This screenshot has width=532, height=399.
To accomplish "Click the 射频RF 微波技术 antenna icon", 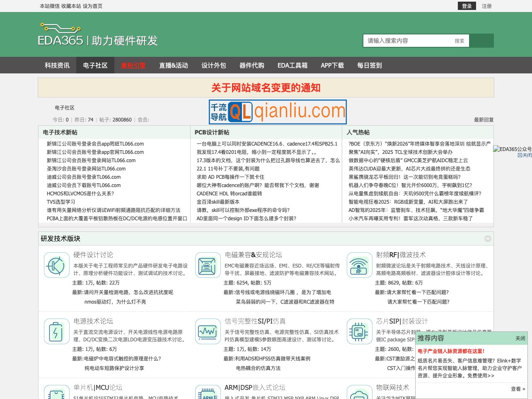I will click(x=359, y=265).
